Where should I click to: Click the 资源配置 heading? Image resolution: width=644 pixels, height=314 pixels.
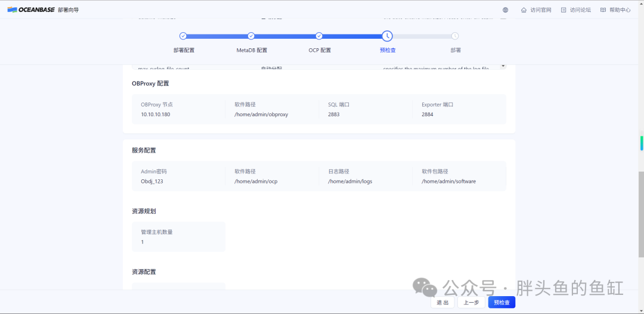[x=144, y=272]
